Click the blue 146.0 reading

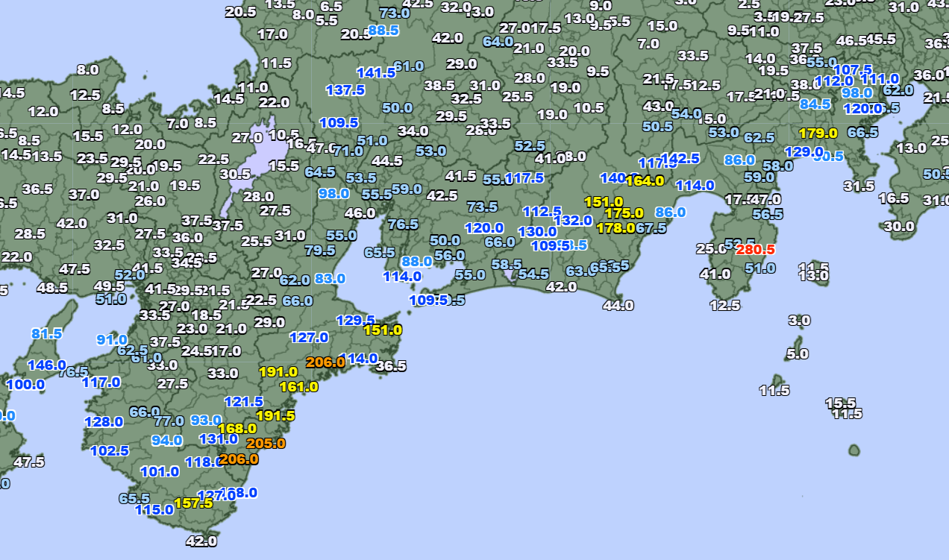coord(47,365)
